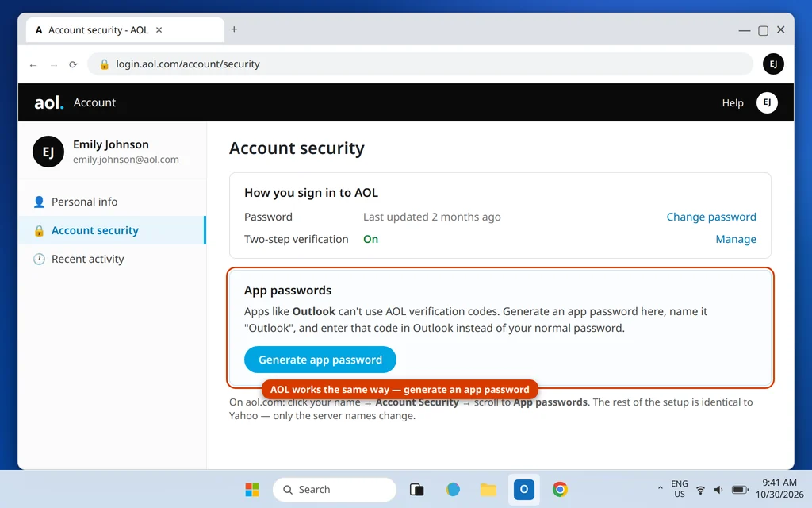The width and height of the screenshot is (812, 508).
Task: Click the Two-step verification label
Action: pos(297,239)
